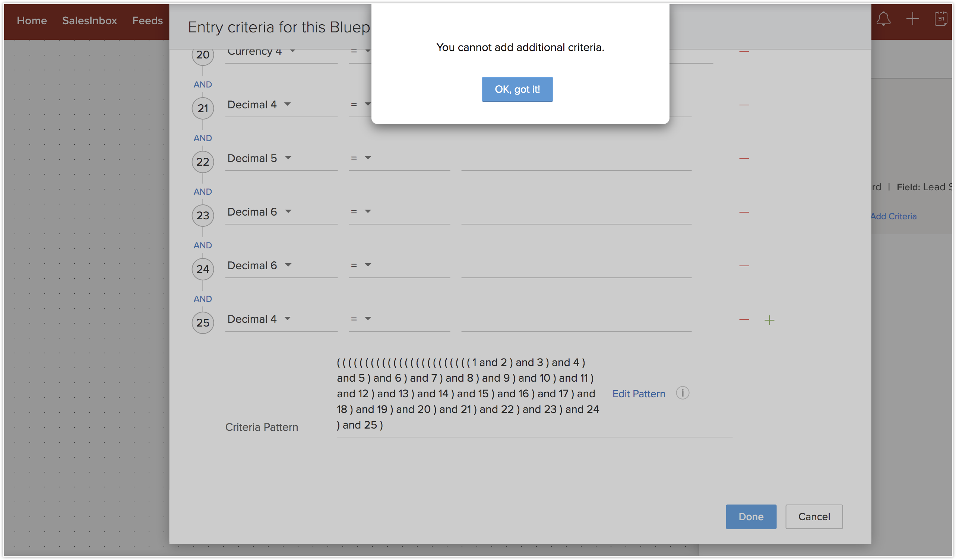956x560 pixels.
Task: Switch to the SalesInbox tab
Action: (x=89, y=20)
